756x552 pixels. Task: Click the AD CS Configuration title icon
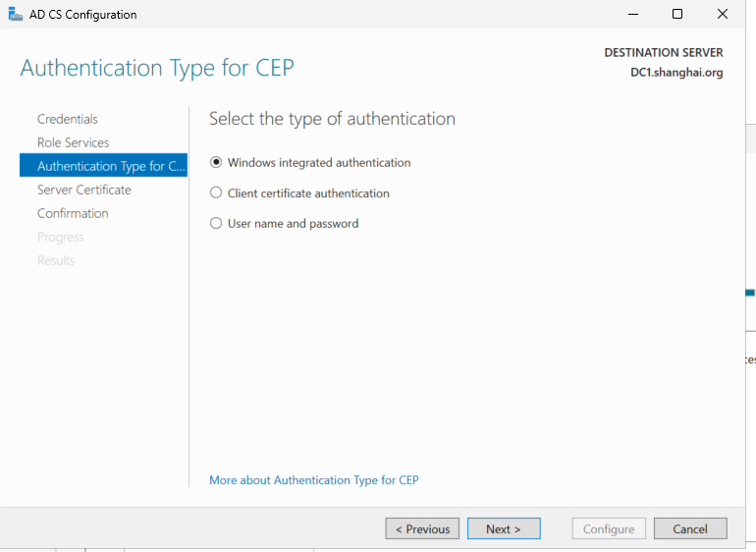click(15, 14)
